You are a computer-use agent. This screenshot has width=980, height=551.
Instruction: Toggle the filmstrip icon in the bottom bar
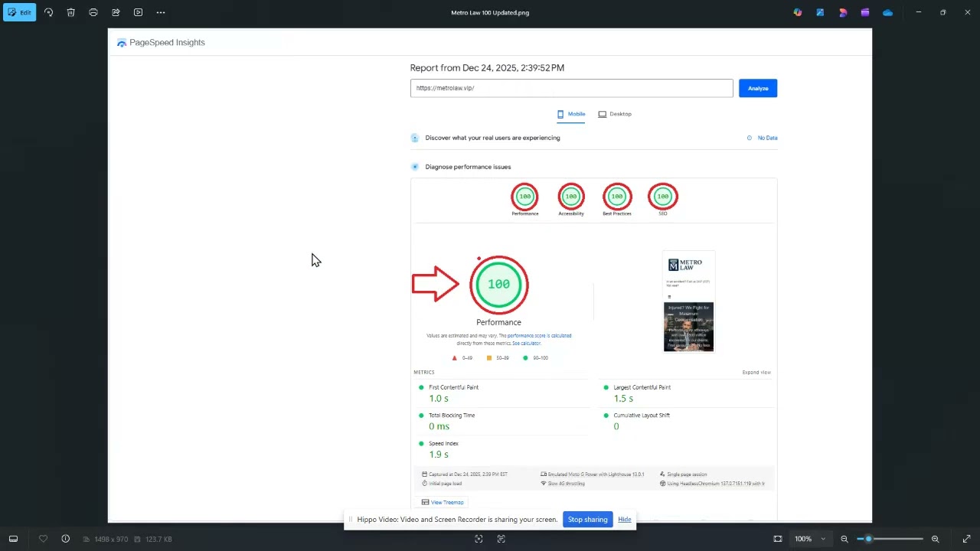tap(13, 539)
